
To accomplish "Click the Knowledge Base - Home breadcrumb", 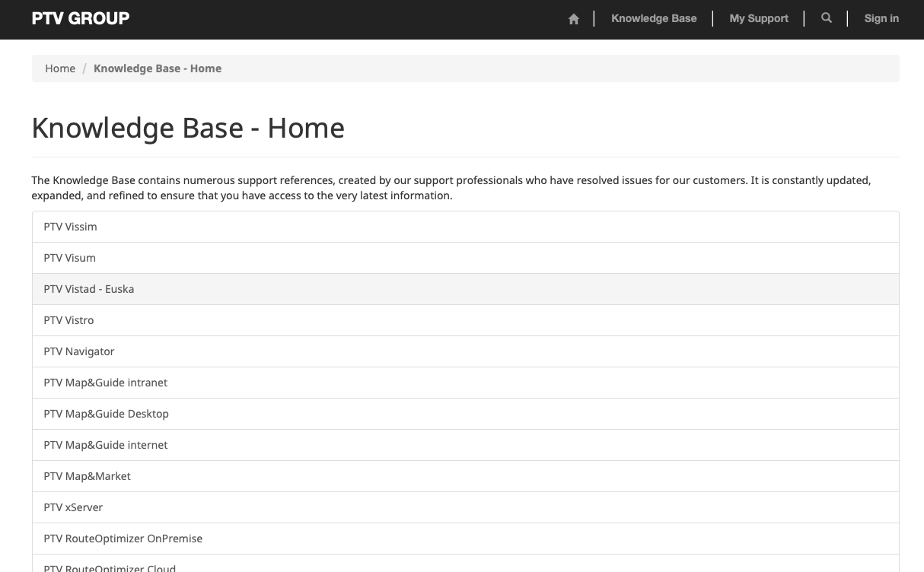I will pyautogui.click(x=158, y=68).
